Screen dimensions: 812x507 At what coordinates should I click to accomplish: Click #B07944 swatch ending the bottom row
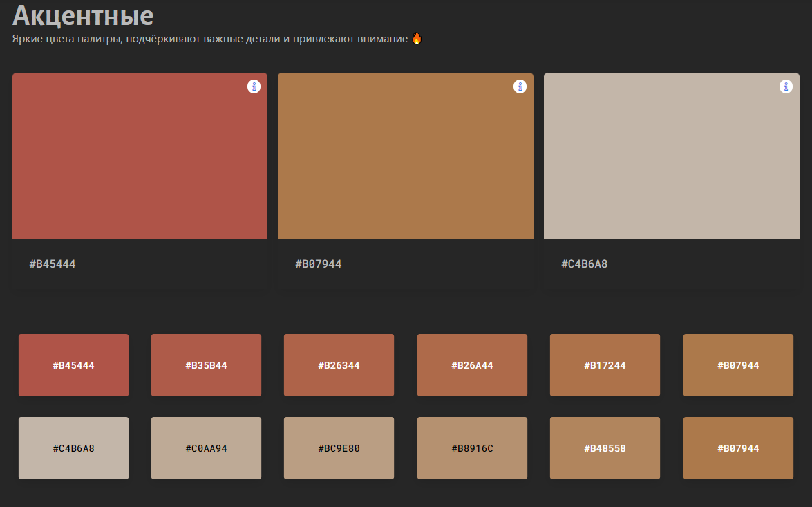[x=738, y=448]
